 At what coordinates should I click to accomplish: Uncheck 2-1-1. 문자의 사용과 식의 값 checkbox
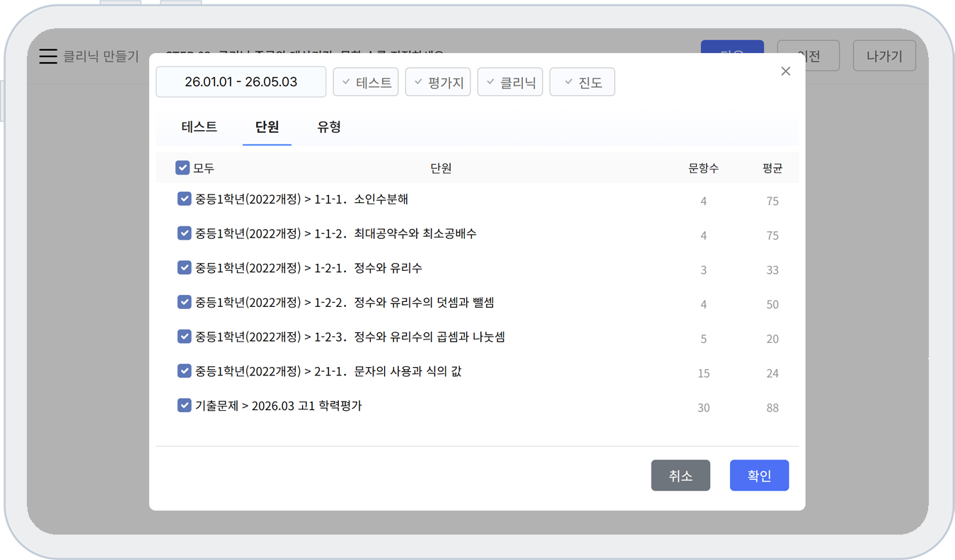(185, 371)
